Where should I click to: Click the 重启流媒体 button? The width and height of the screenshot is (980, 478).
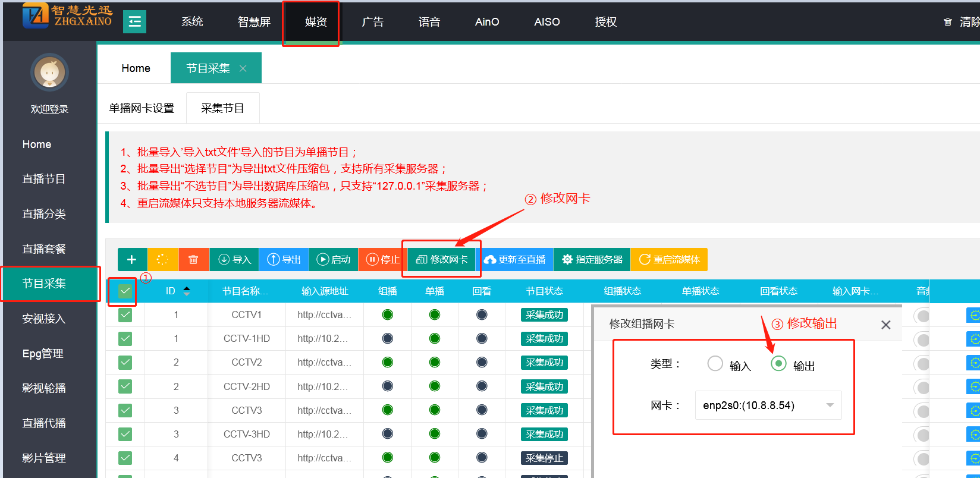(x=670, y=260)
